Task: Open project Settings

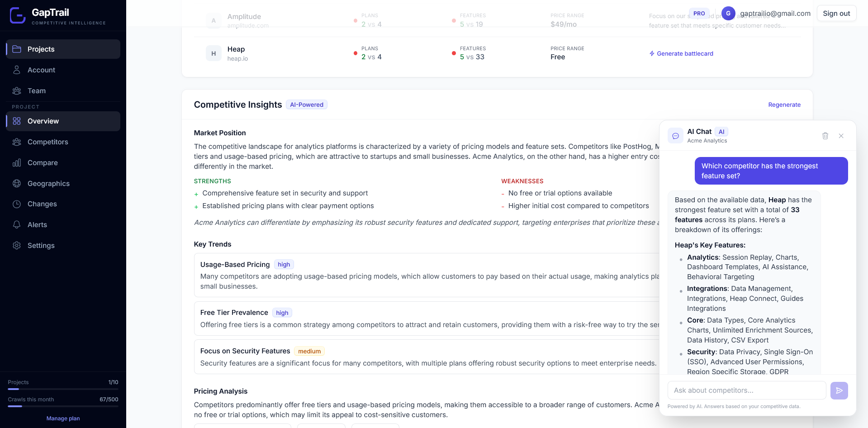Action: (63, 245)
